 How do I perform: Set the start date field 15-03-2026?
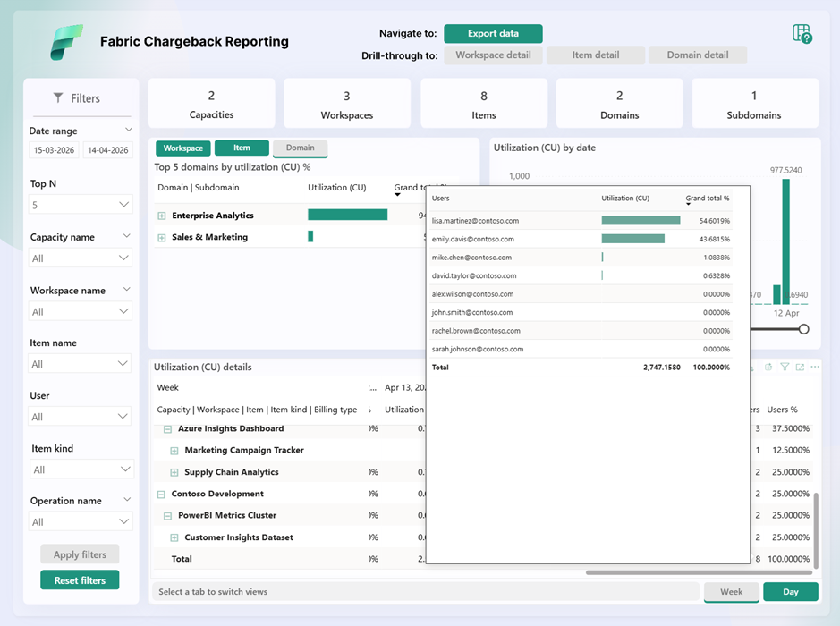(x=54, y=150)
